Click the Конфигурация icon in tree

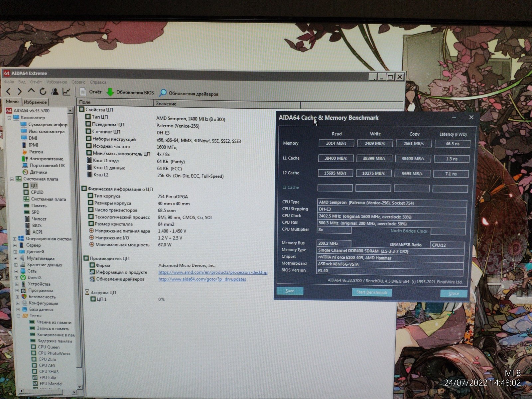click(24, 303)
